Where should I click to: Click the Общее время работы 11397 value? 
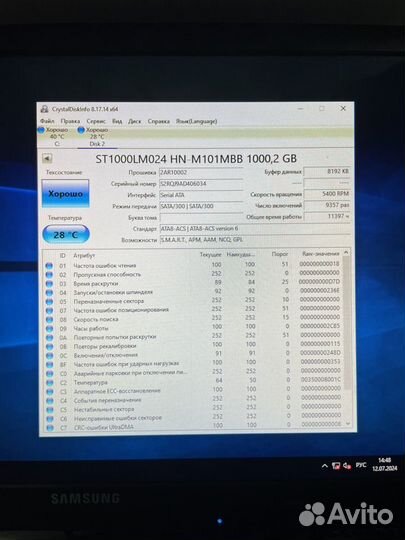click(327, 216)
